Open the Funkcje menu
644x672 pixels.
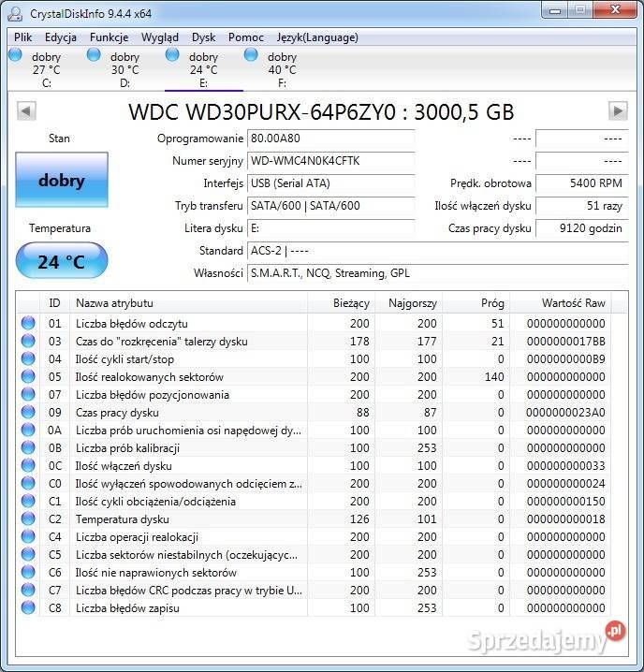click(x=110, y=37)
